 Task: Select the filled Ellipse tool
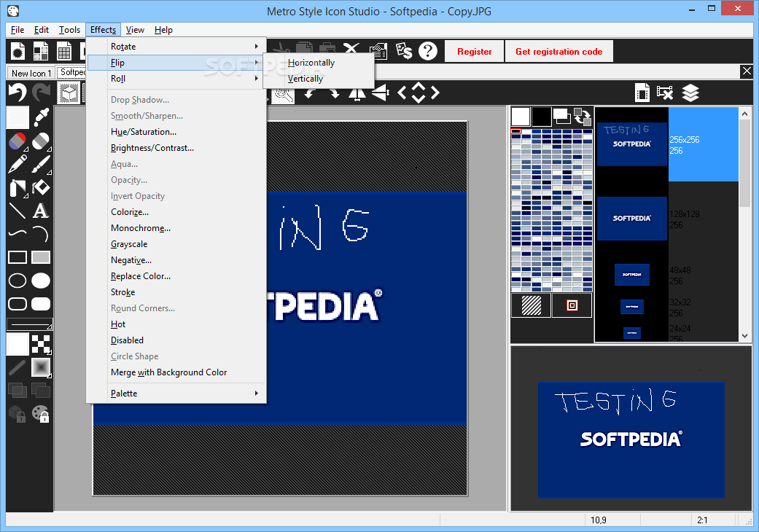tap(41, 281)
